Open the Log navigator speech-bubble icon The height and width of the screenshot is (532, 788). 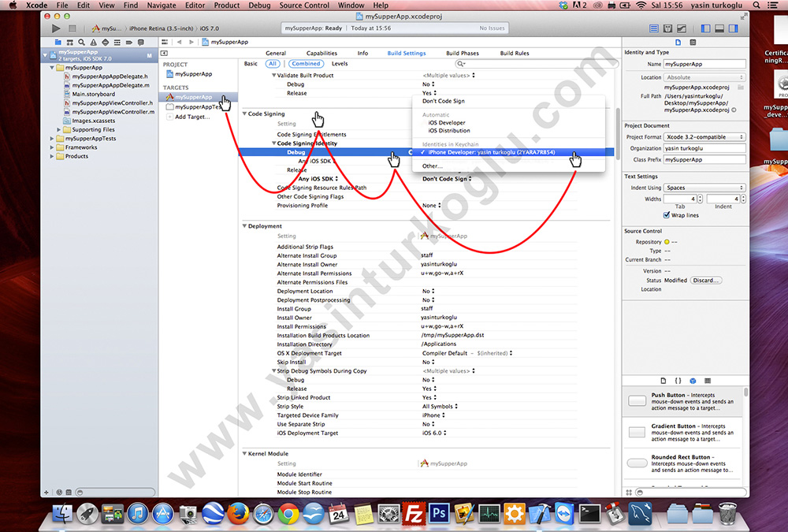point(141,43)
